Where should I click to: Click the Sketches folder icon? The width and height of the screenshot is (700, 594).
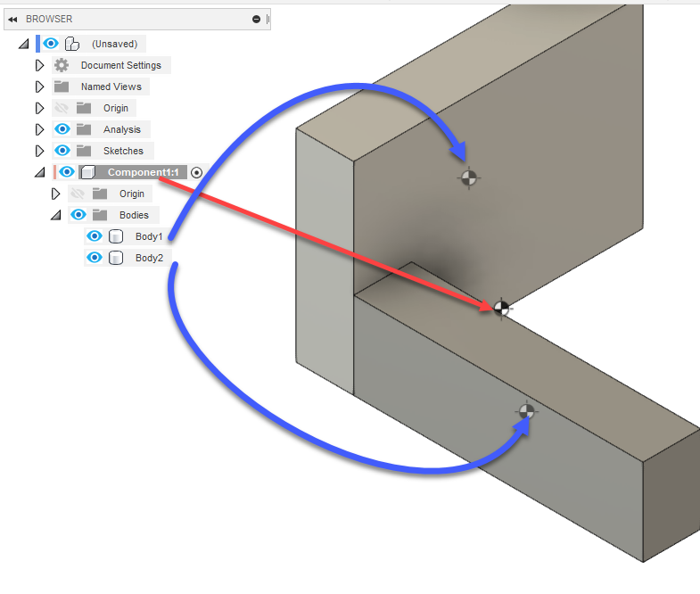84,151
